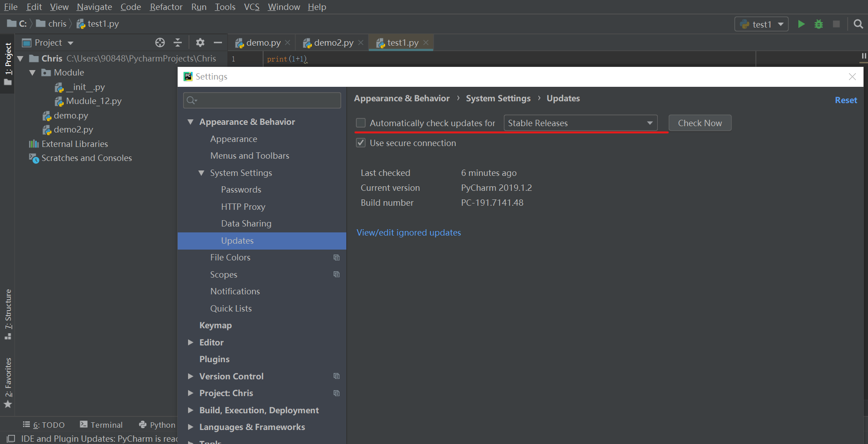Collapse all via the Project panel collapse icon
The height and width of the screenshot is (444, 868).
coord(178,43)
